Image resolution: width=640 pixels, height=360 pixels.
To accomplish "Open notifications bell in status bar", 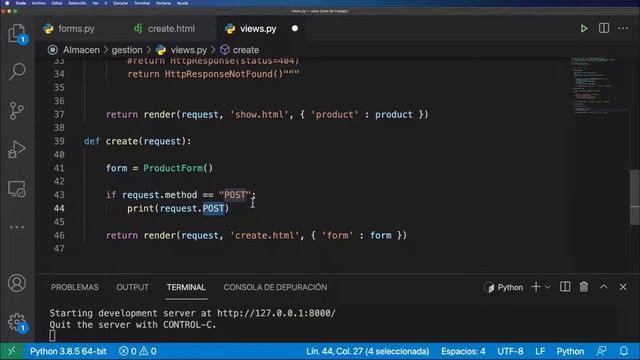I will [x=624, y=351].
